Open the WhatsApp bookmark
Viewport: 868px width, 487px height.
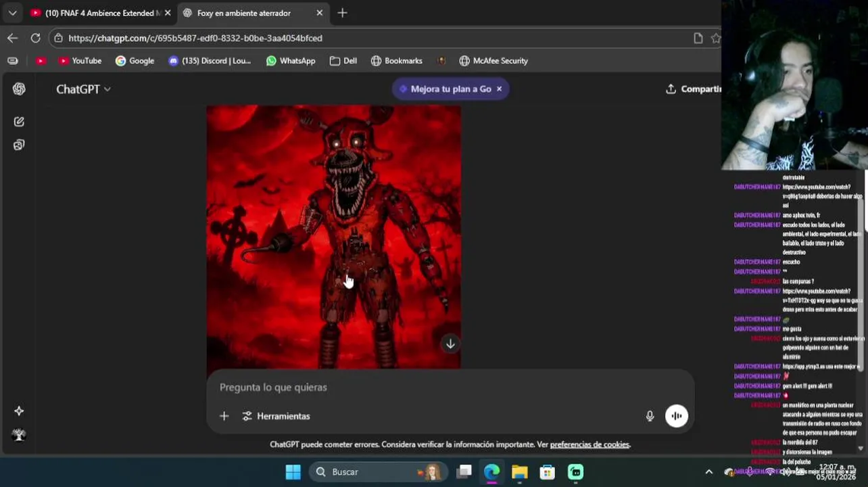click(291, 61)
